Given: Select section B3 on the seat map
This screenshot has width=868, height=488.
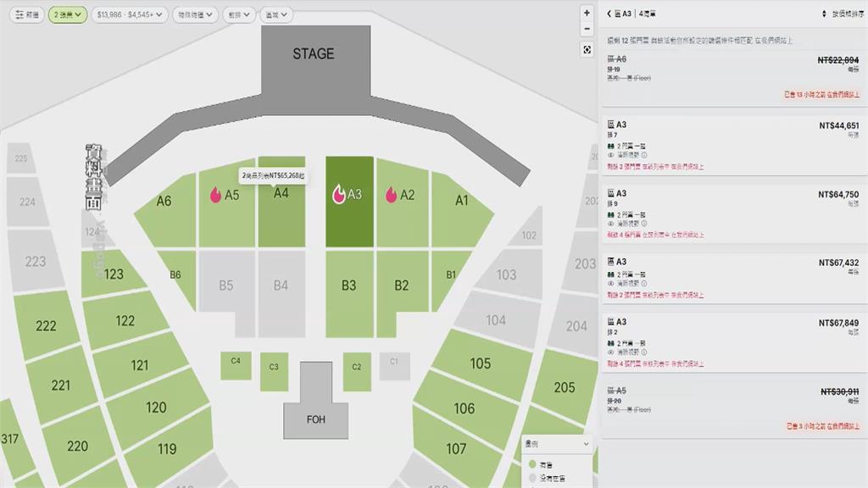Looking at the screenshot, I should tap(349, 293).
